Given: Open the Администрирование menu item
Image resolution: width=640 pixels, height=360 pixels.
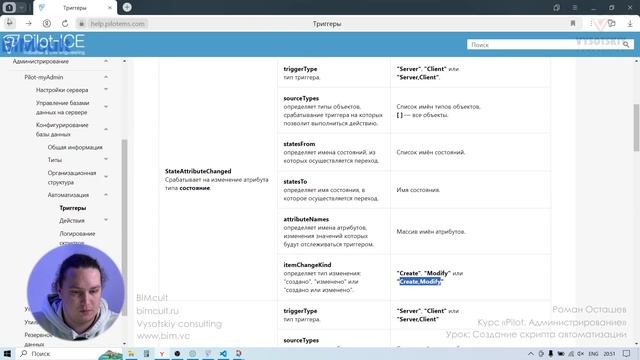Looking at the screenshot, I should tap(40, 61).
